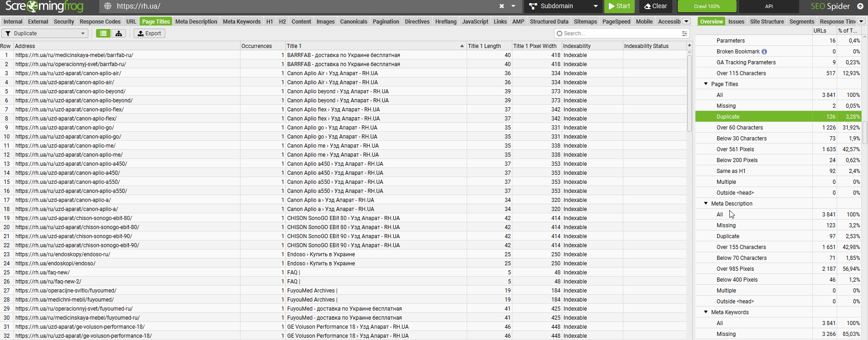Select GA Tracking Parameters filter
This screenshot has height=340, width=868.
pos(778,62)
